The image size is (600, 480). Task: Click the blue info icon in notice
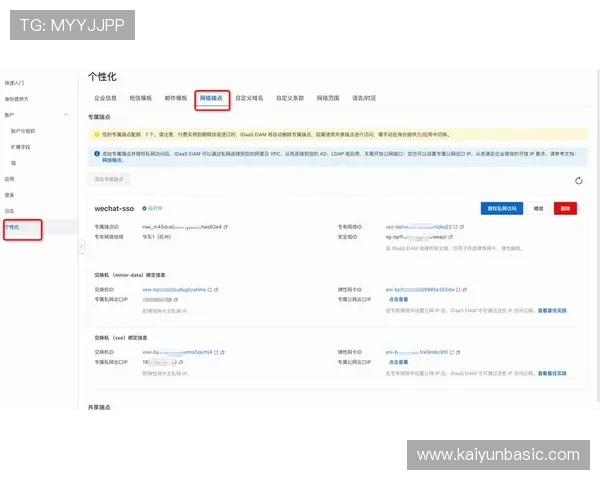[x=97, y=153]
